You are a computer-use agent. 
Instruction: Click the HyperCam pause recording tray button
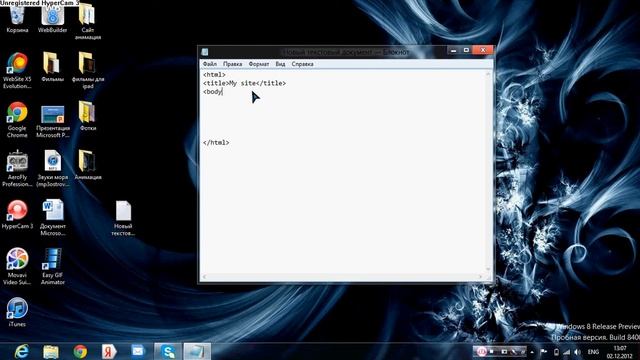click(x=481, y=351)
